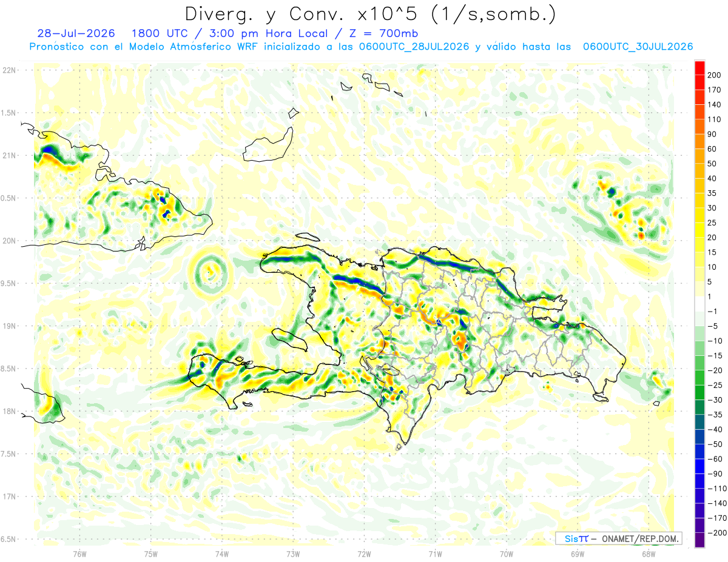Screen dimensions: 728x562
Task: Click the "21N" latitude axis label
Action: pyautogui.click(x=9, y=156)
